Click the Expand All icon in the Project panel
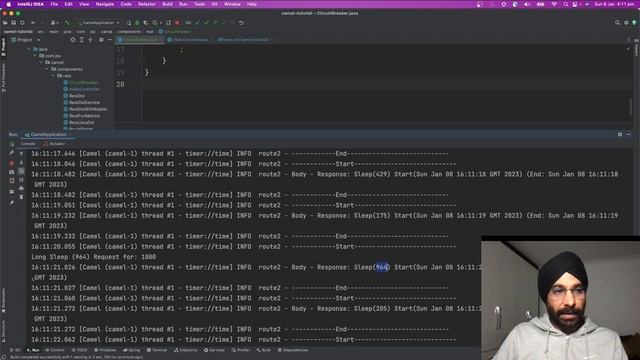The image size is (640, 360). (x=82, y=40)
